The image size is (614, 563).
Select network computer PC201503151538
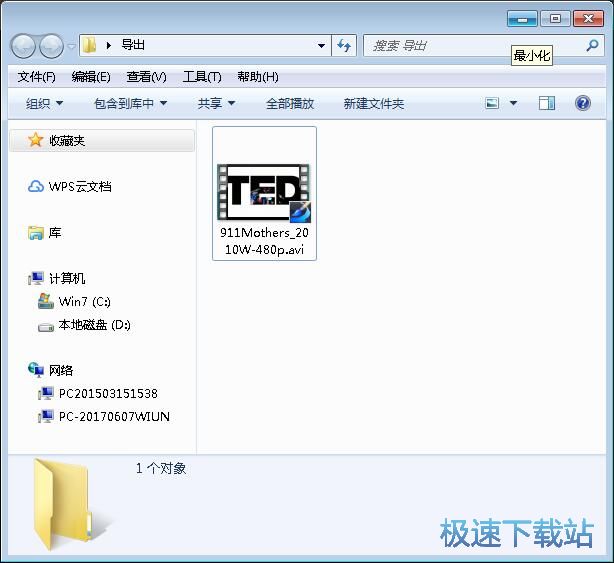pos(108,393)
